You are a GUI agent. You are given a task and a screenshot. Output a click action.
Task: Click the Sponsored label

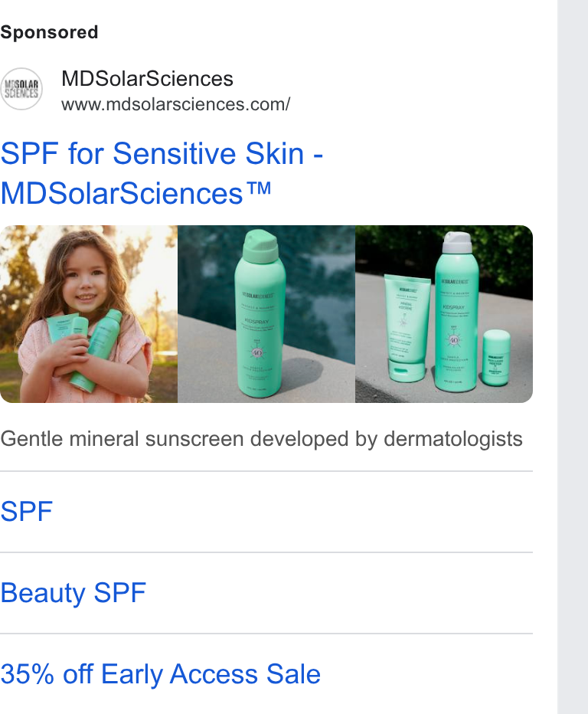[x=49, y=32]
